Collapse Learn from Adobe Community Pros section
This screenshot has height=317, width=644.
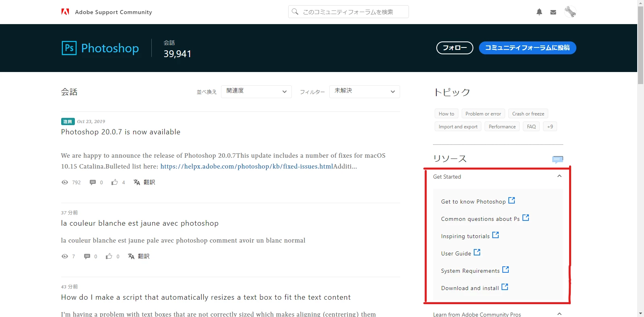tap(559, 314)
